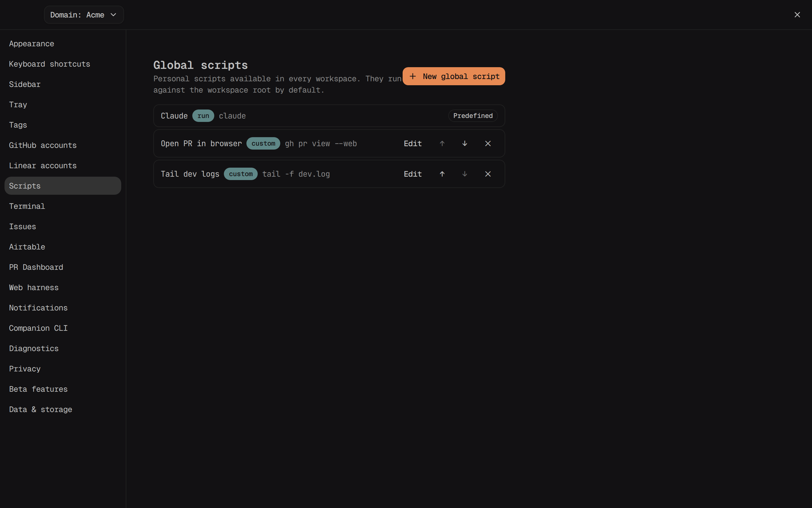The height and width of the screenshot is (508, 812).
Task: Remove the Tail dev logs script
Action: pyautogui.click(x=488, y=174)
